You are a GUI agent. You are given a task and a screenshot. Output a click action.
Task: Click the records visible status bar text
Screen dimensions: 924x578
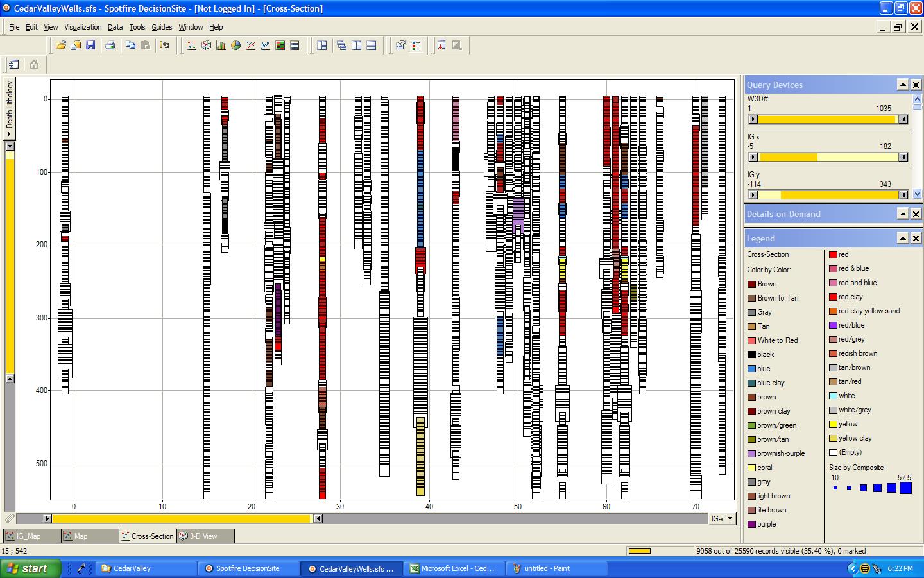pos(781,551)
